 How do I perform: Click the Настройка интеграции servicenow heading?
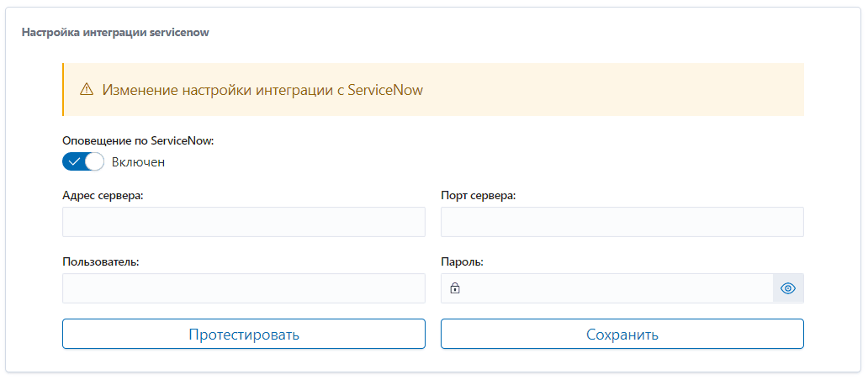click(x=115, y=32)
